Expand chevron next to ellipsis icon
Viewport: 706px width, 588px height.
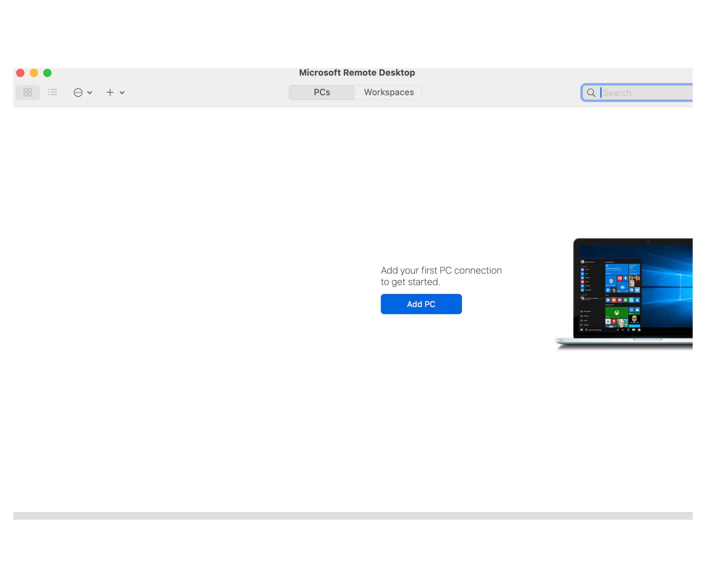(90, 93)
